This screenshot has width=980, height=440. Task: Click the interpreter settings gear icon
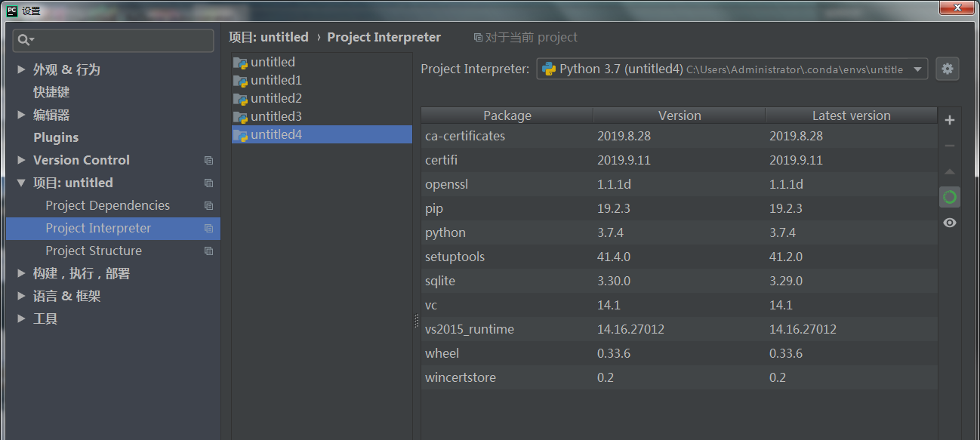point(948,69)
